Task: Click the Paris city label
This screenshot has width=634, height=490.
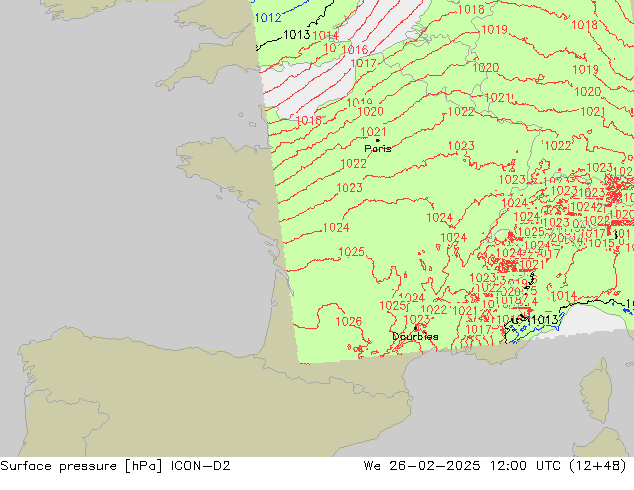Action: click(378, 149)
